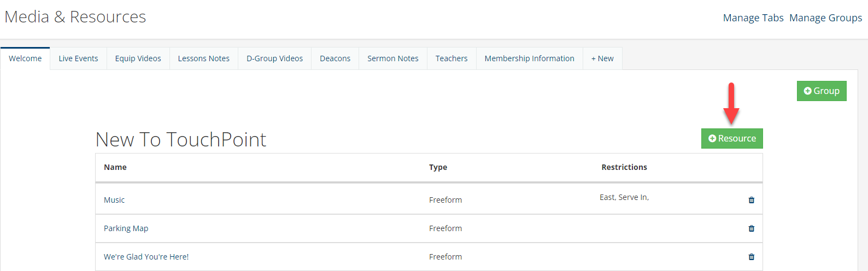
Task: Open the Equip Videos tab
Action: click(x=138, y=58)
